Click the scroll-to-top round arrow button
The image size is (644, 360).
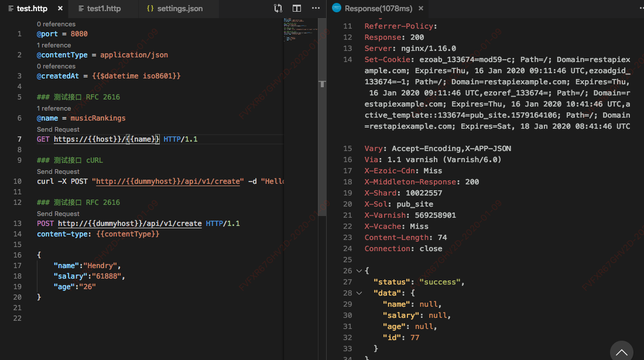pyautogui.click(x=621, y=352)
